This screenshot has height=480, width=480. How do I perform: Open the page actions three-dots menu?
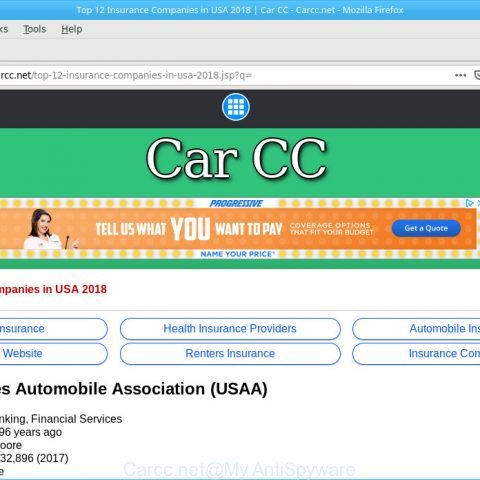[460, 75]
